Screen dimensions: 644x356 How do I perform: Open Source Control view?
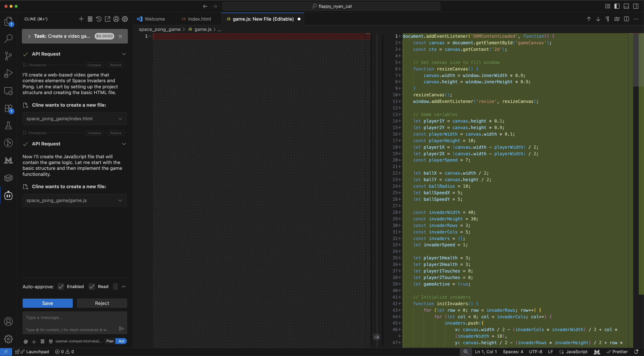[8, 56]
